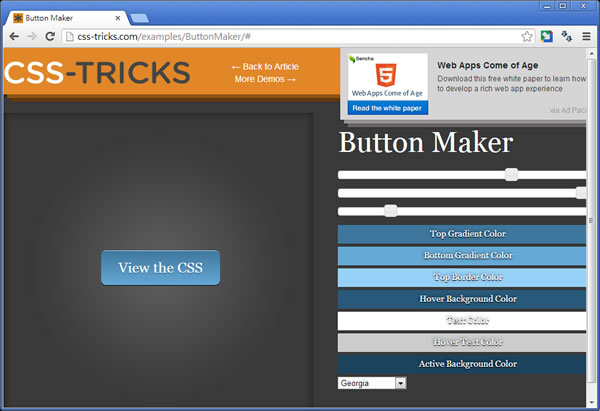Minimize the Chrome window

pos(548,6)
